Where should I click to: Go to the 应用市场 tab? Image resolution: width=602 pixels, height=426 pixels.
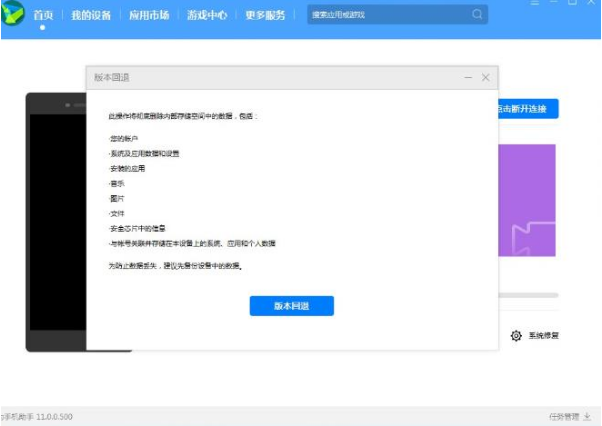(x=148, y=15)
